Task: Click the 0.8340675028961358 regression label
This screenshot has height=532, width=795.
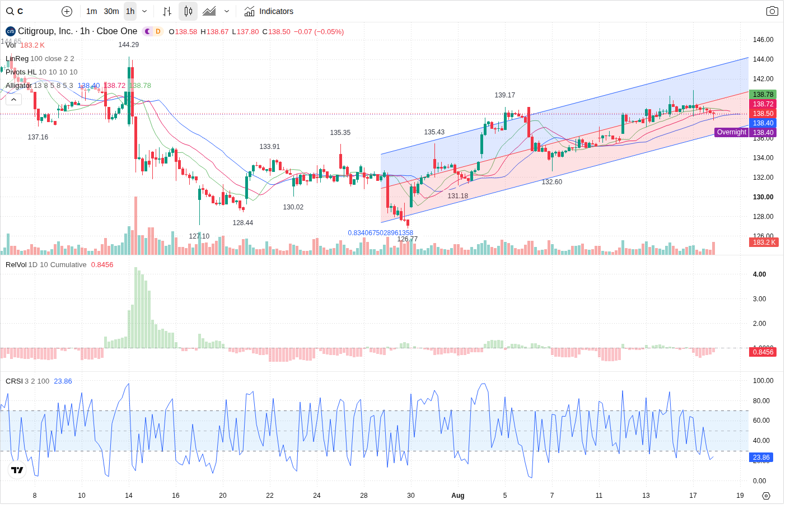Action: tap(381, 233)
